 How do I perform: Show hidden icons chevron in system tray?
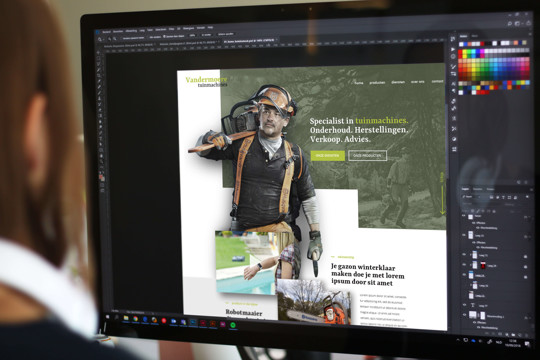(458, 340)
